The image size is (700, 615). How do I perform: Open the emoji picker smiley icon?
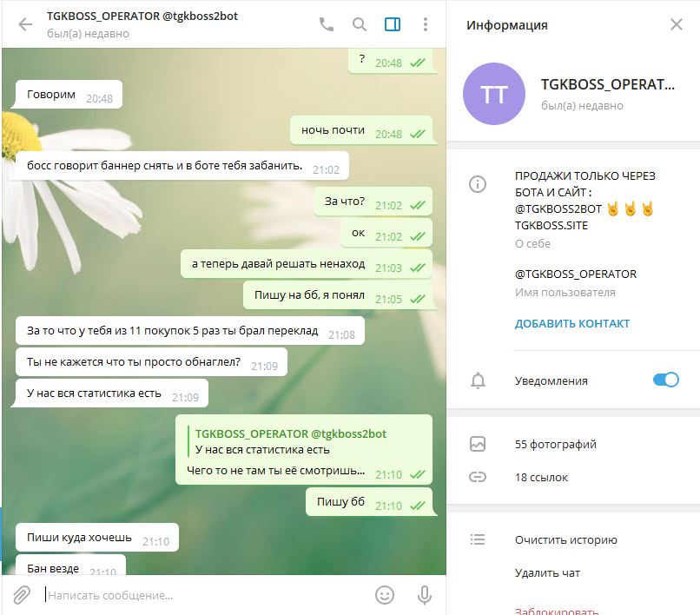point(385,595)
